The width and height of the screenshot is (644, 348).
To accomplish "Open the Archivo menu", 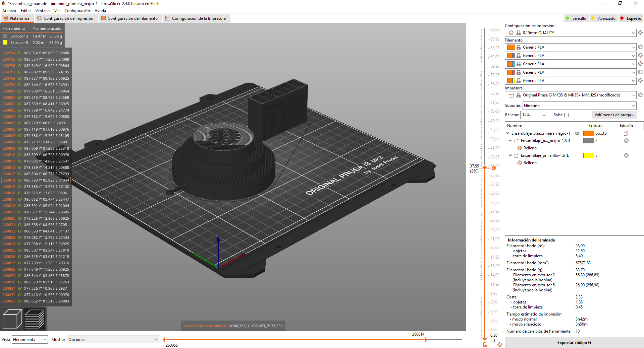I will [9, 11].
